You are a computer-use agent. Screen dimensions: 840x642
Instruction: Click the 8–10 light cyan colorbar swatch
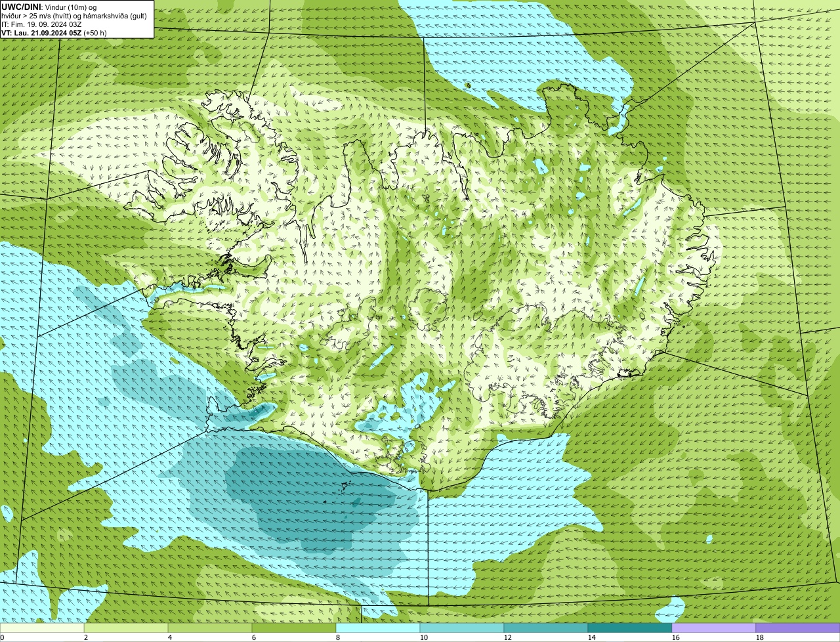(x=378, y=628)
